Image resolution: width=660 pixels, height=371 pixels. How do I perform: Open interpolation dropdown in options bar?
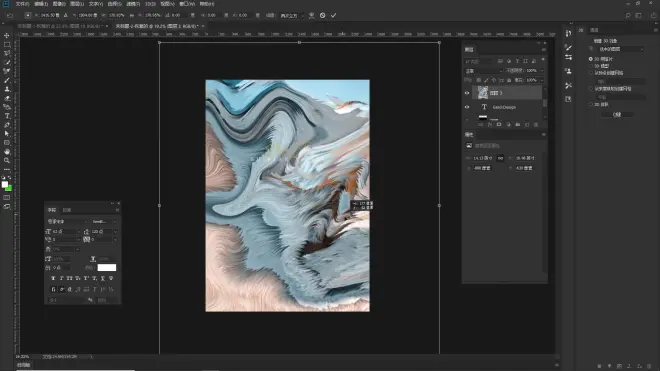pyautogui.click(x=291, y=16)
